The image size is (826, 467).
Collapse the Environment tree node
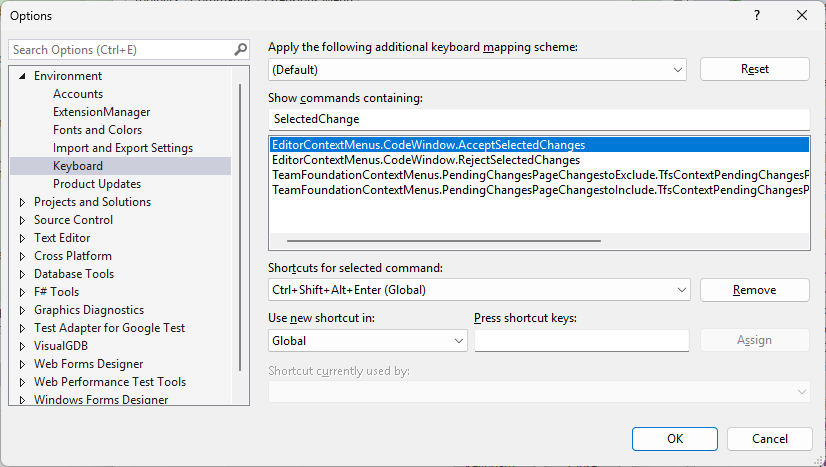[x=22, y=76]
